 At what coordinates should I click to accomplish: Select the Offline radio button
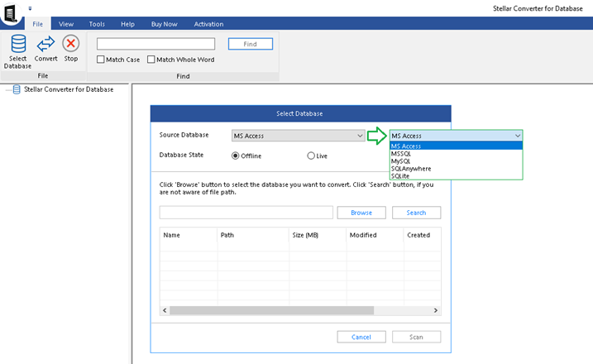pyautogui.click(x=235, y=156)
